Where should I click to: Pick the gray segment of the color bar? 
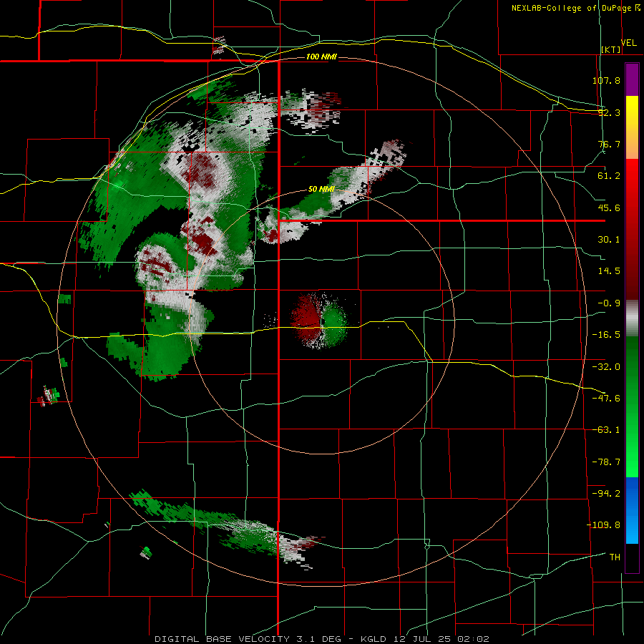click(x=632, y=318)
